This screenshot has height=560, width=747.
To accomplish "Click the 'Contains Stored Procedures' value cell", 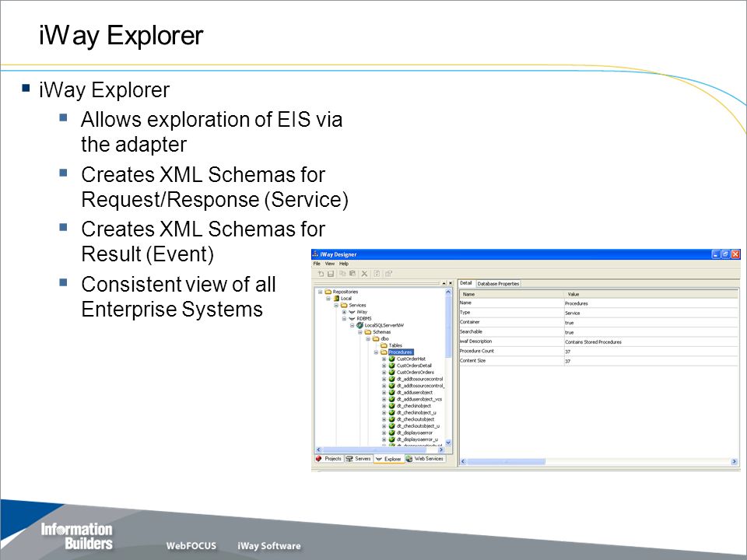I will pyautogui.click(x=651, y=342).
